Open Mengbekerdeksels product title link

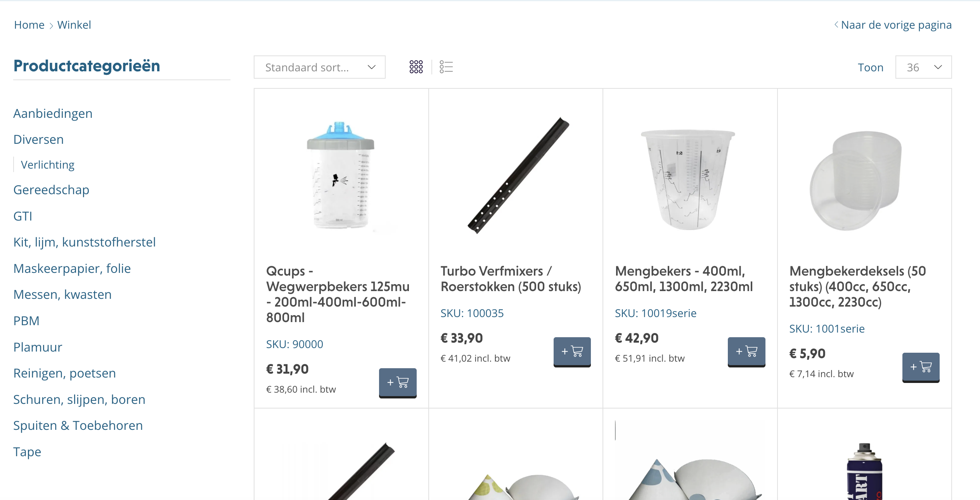[857, 286]
